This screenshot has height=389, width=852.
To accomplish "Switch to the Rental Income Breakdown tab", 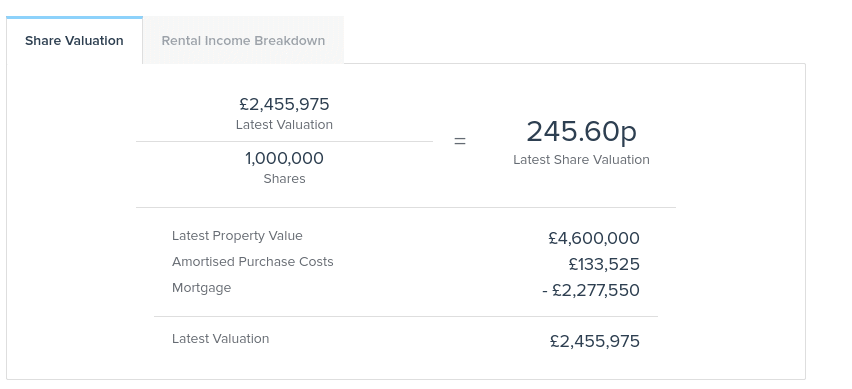I will [x=243, y=41].
